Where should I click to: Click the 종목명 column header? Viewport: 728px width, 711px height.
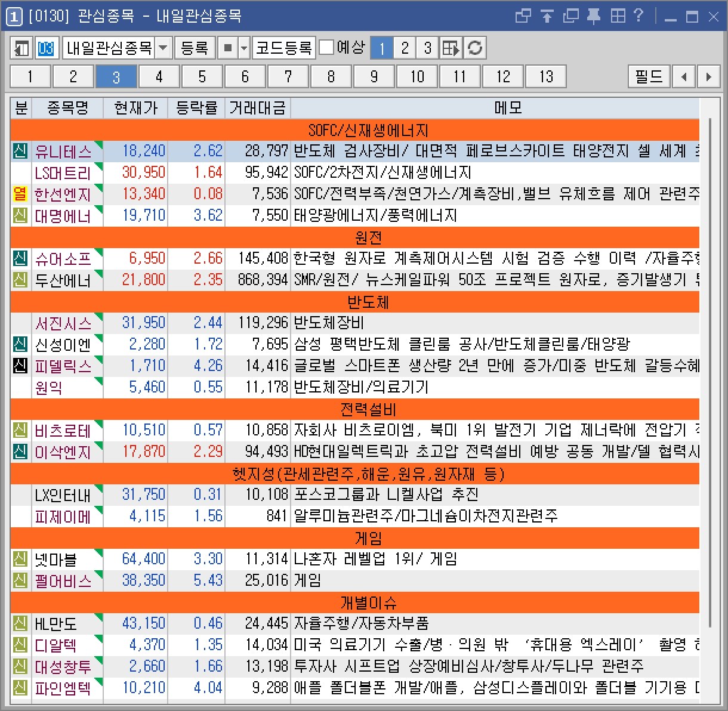(x=67, y=108)
